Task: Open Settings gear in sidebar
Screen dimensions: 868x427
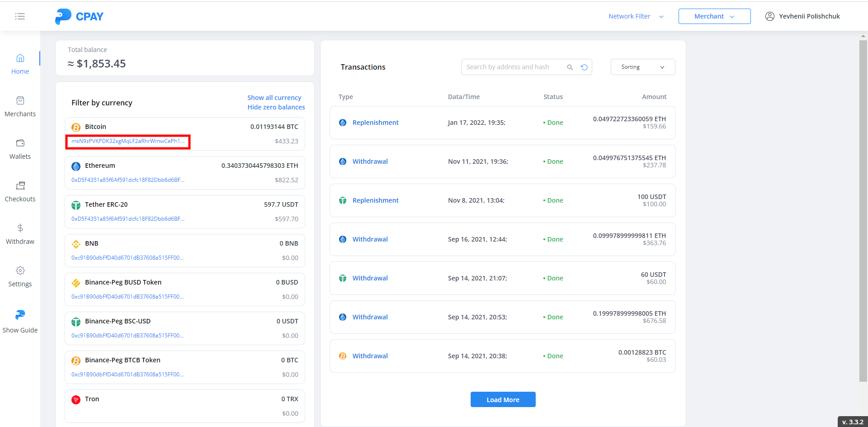Action: [x=20, y=270]
